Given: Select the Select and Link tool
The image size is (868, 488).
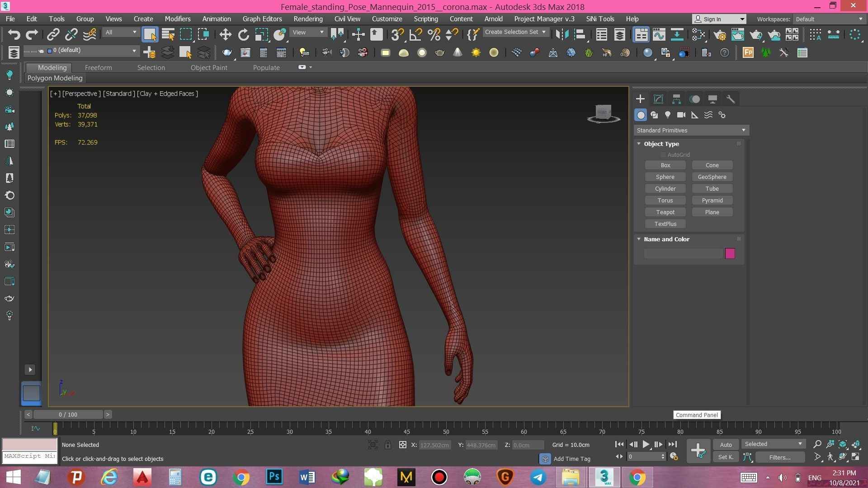Looking at the screenshot, I should point(53,34).
